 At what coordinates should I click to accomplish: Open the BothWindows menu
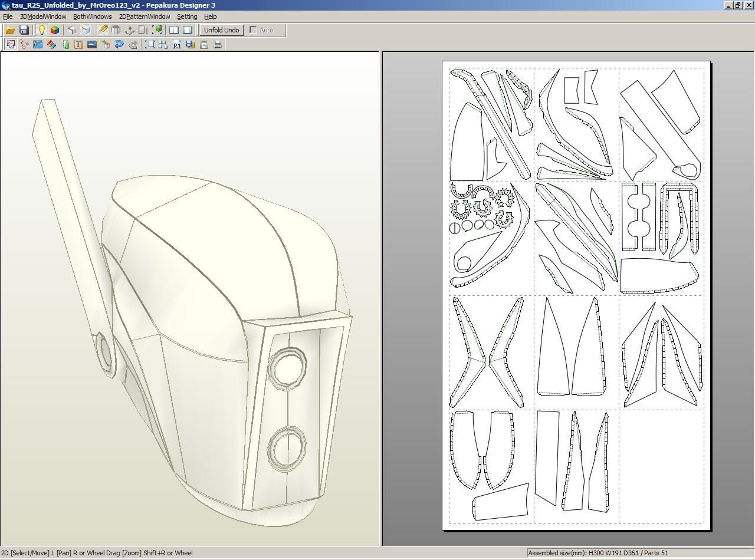click(92, 17)
